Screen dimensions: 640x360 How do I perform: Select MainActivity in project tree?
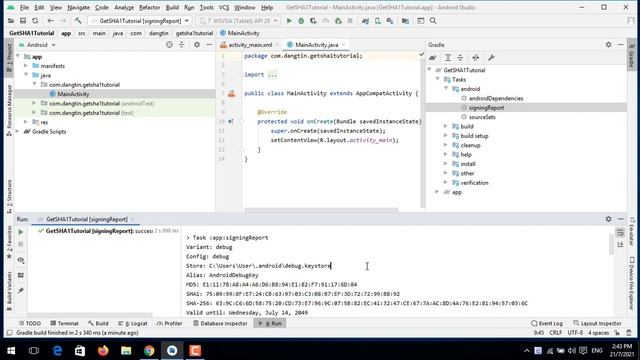(73, 94)
